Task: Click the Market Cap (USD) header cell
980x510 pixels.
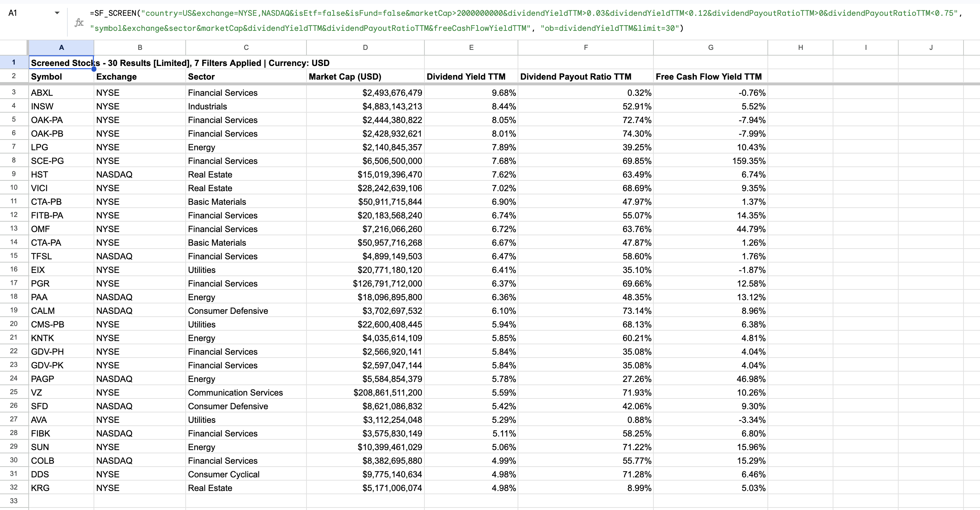Action: (x=365, y=76)
